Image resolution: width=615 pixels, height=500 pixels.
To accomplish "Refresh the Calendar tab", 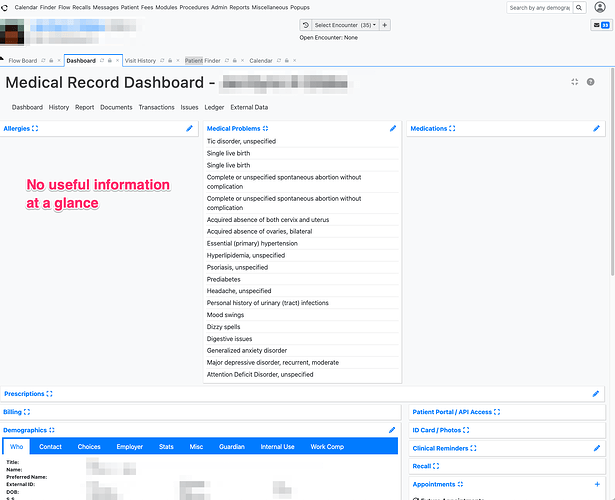I will coord(279,60).
